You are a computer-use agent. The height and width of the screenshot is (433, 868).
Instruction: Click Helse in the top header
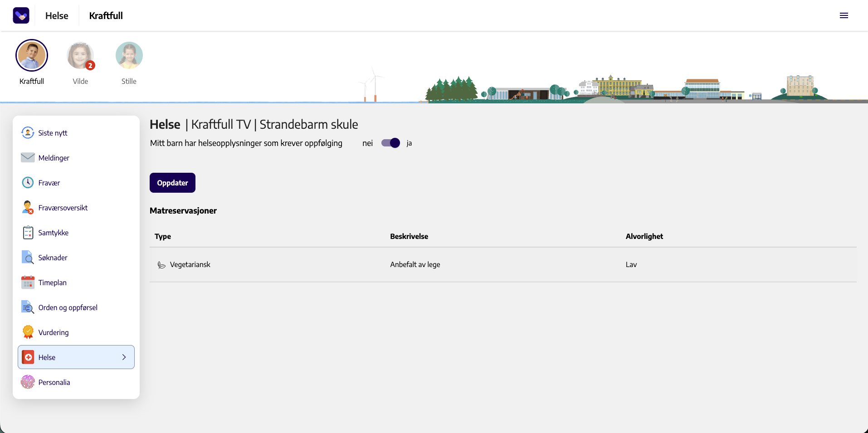57,16
